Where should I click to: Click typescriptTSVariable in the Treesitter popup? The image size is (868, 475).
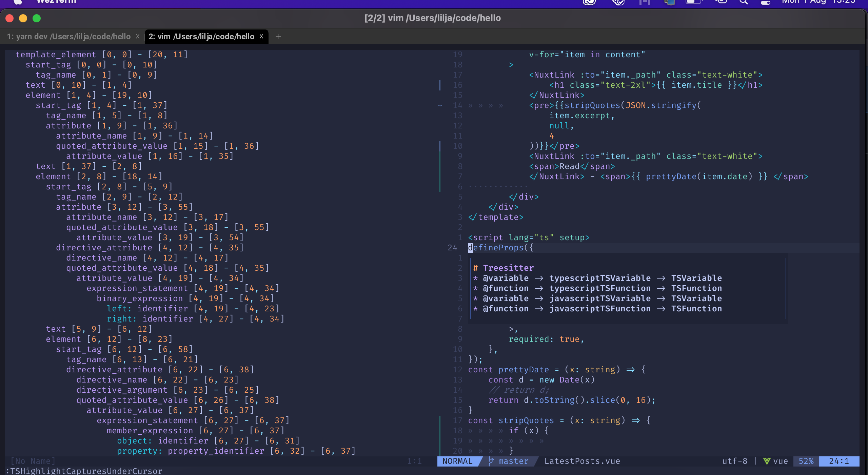click(599, 278)
